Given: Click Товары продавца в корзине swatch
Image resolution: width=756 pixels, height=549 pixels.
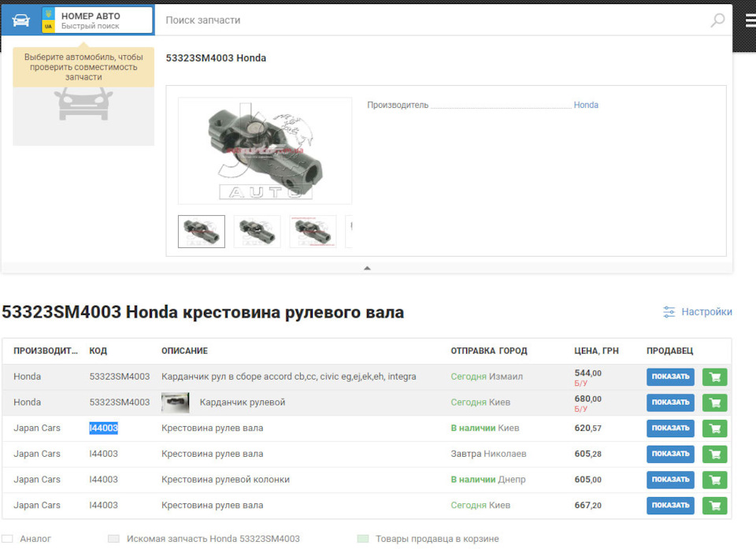Looking at the screenshot, I should [363, 539].
